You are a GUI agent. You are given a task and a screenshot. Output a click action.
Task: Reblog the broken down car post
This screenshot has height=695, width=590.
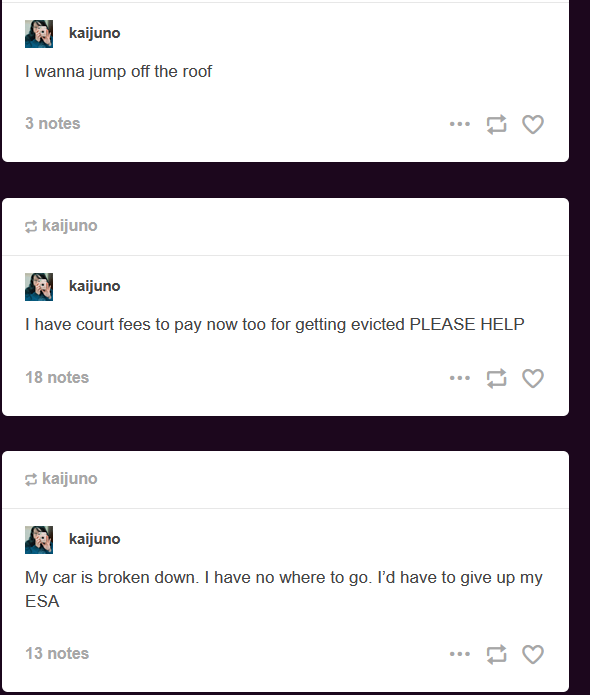pos(496,654)
